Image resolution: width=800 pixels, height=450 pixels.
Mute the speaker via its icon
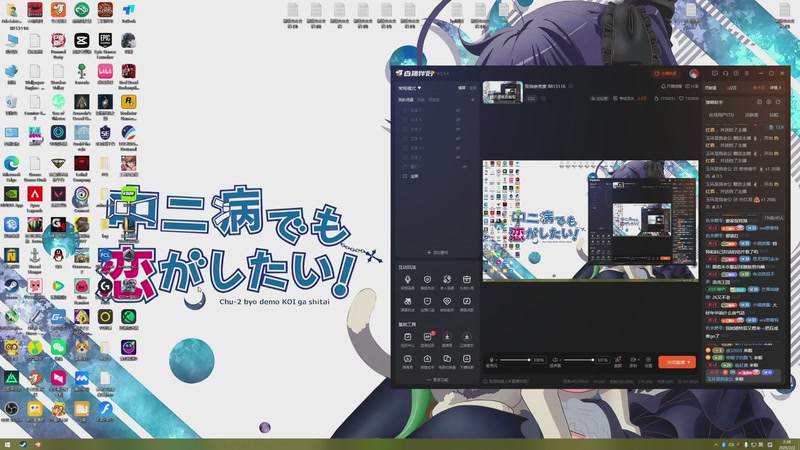coord(555,360)
